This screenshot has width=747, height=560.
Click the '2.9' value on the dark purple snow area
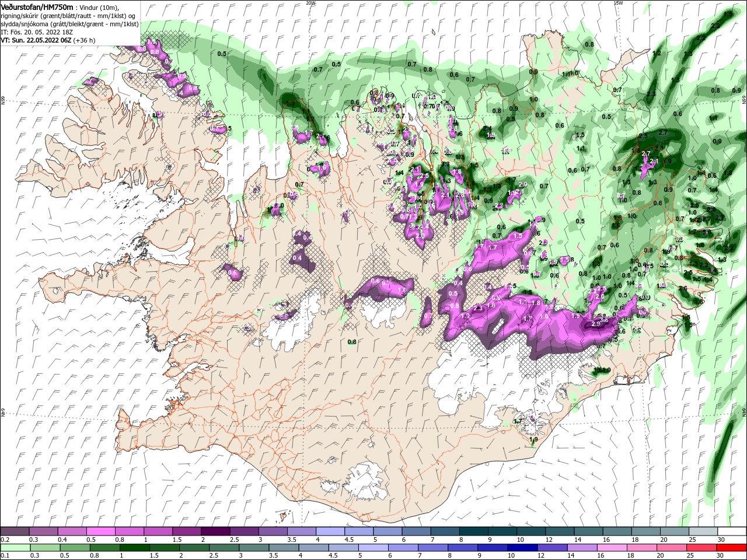pos(596,324)
